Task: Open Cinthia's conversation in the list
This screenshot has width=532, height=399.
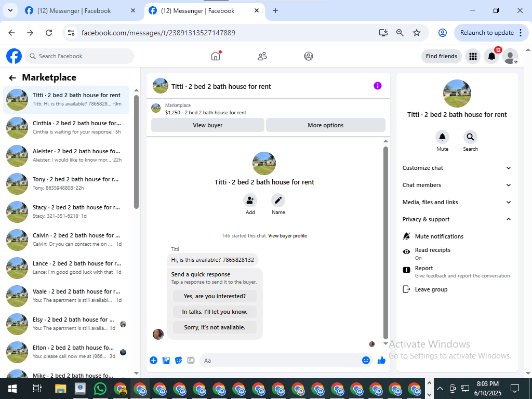Action: click(x=66, y=128)
